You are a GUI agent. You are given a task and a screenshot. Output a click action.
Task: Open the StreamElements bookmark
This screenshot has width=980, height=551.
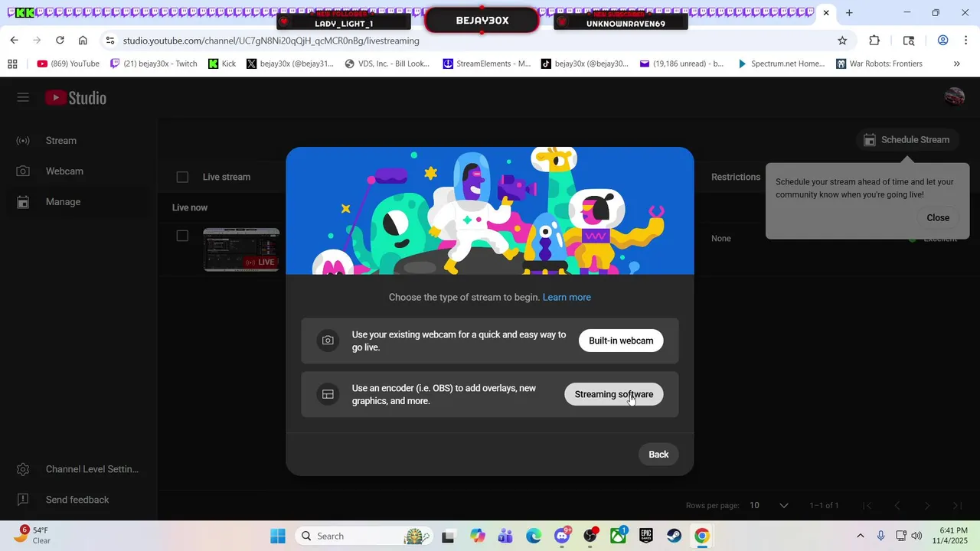pos(486,64)
